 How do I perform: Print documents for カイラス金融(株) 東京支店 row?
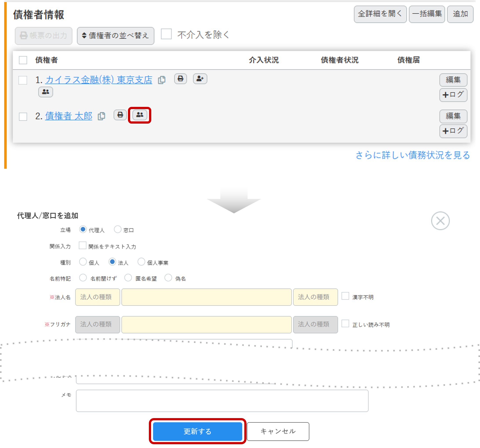[x=180, y=79]
